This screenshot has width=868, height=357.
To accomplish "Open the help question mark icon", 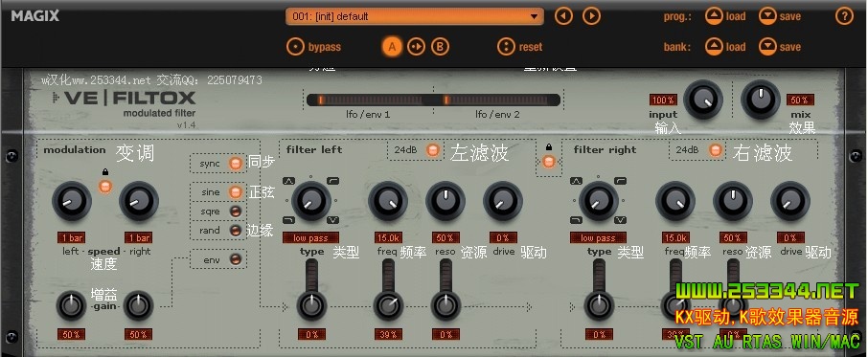I will [844, 16].
